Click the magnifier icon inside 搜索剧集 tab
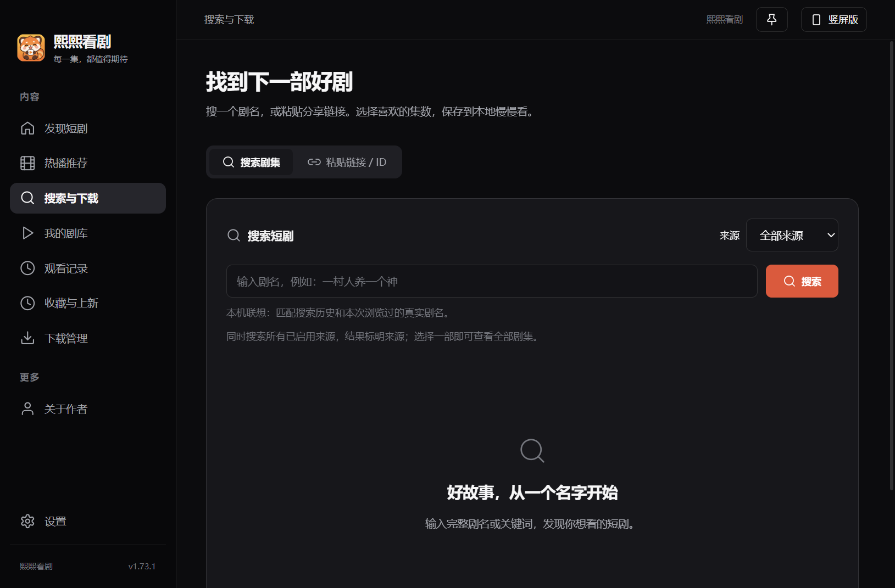 pos(229,162)
